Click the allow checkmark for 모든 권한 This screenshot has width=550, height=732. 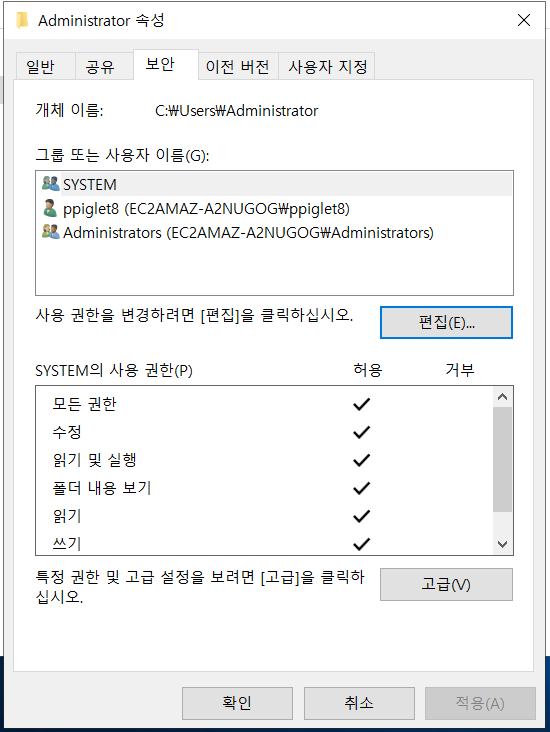click(x=361, y=404)
